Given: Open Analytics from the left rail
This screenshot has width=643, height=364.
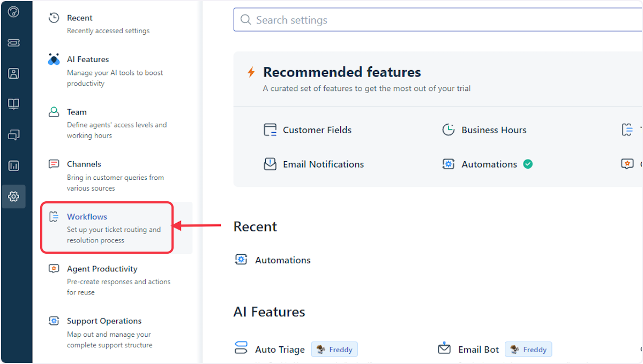Looking at the screenshot, I should [14, 165].
